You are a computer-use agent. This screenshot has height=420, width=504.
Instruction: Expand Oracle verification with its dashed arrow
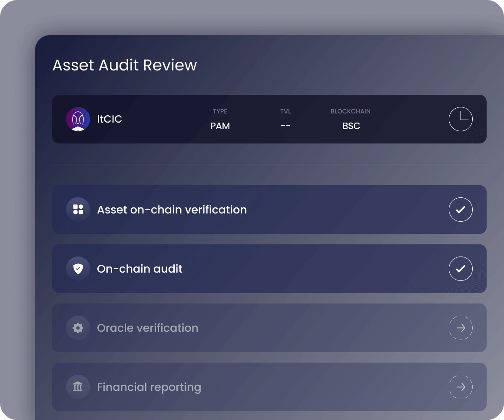click(x=461, y=328)
